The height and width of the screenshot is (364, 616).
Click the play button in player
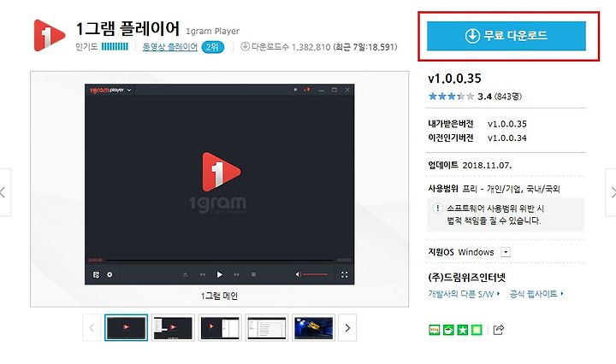coord(220,274)
